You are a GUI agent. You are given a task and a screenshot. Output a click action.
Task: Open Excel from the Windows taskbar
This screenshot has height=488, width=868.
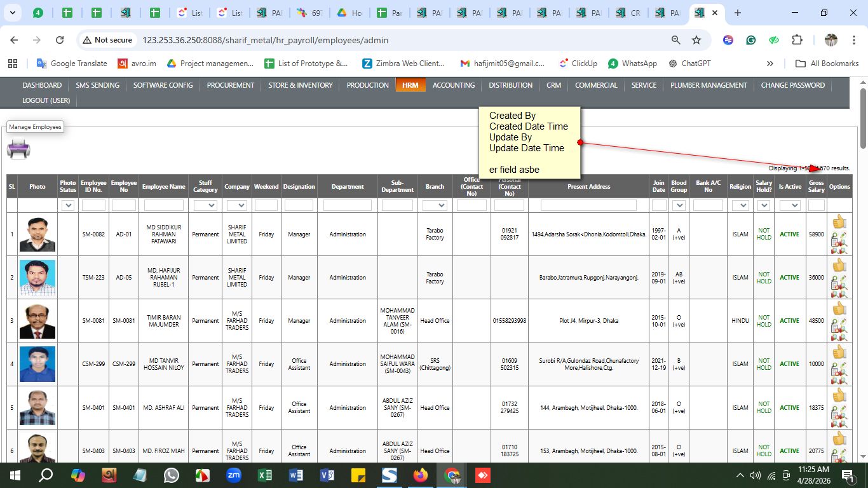265,475
